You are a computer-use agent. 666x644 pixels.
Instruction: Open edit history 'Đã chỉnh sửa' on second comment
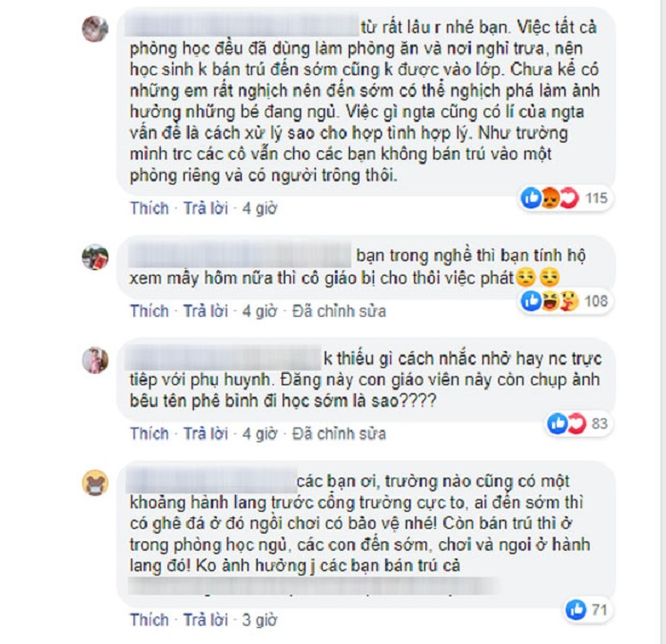(x=339, y=311)
